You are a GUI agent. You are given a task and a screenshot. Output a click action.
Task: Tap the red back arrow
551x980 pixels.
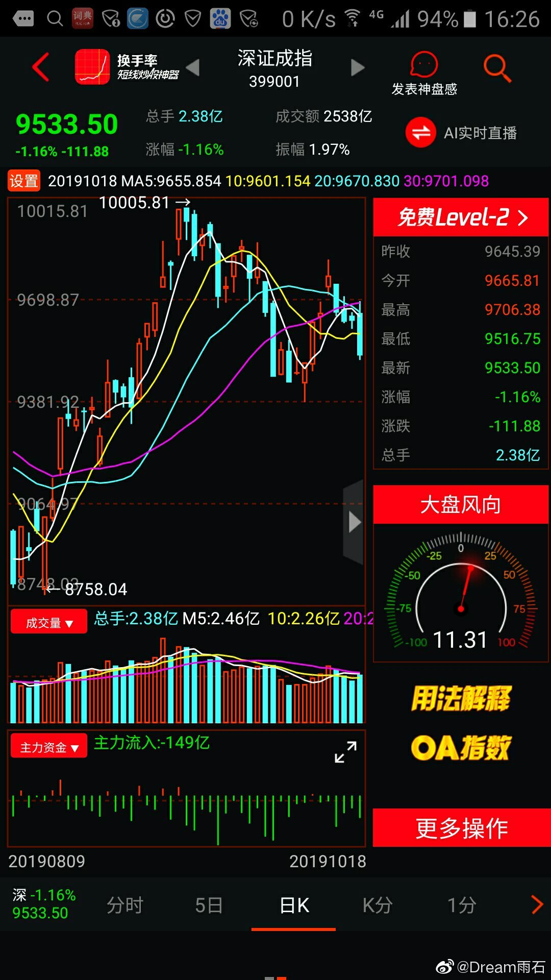point(41,67)
